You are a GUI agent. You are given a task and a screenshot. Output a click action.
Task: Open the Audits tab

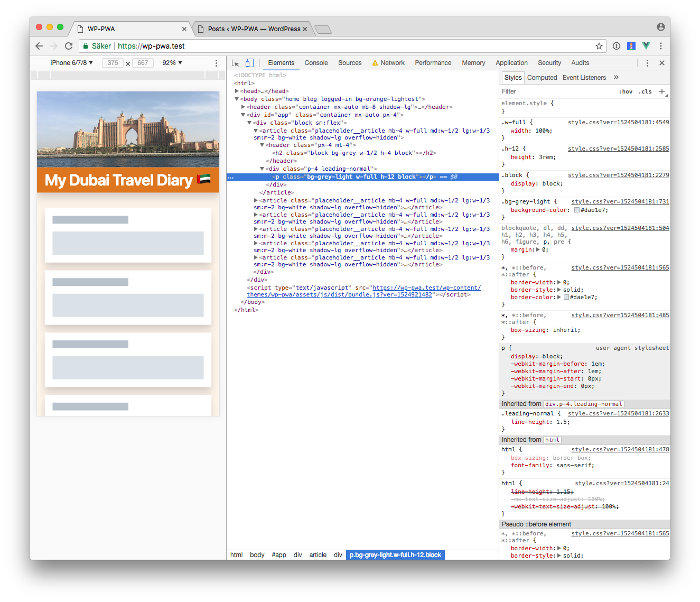580,63
